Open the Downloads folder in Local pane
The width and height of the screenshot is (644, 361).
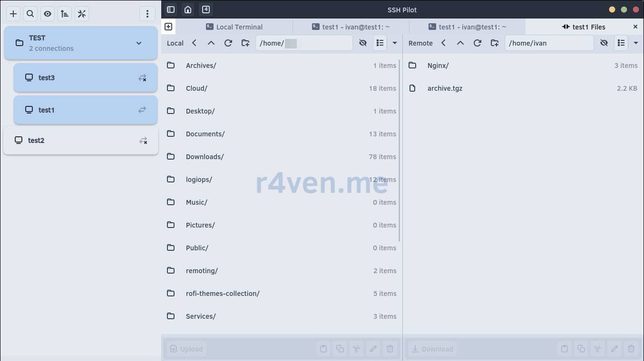[x=205, y=157]
